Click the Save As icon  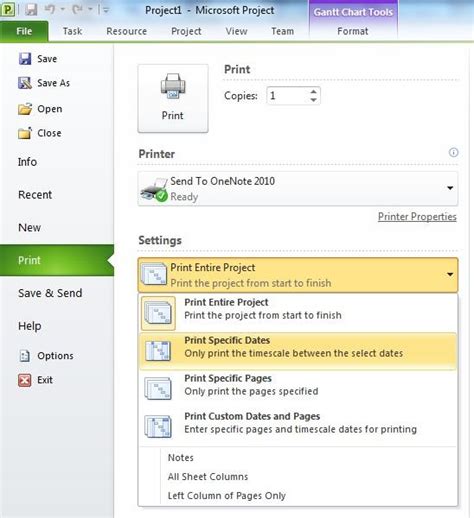(x=25, y=83)
